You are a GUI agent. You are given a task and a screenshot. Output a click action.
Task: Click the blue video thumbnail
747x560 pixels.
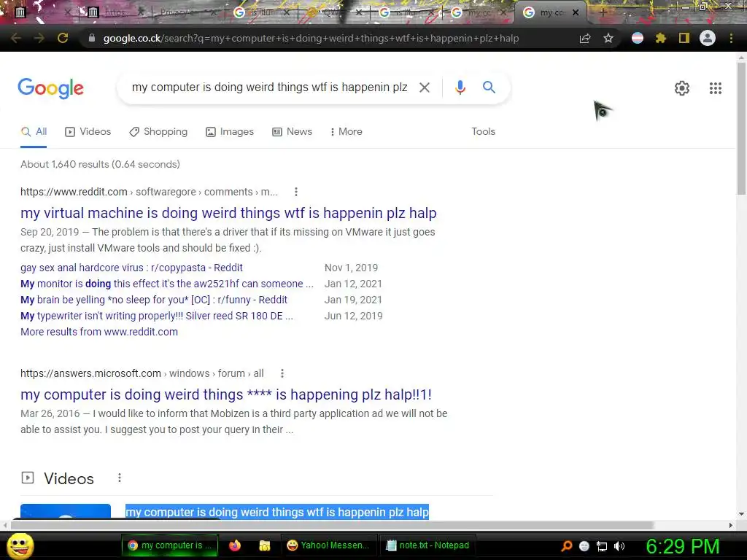66,511
